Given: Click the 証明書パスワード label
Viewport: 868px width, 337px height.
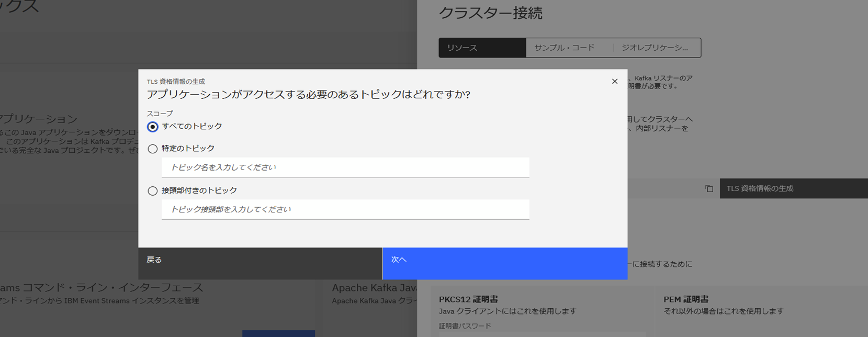Looking at the screenshot, I should coord(465,326).
